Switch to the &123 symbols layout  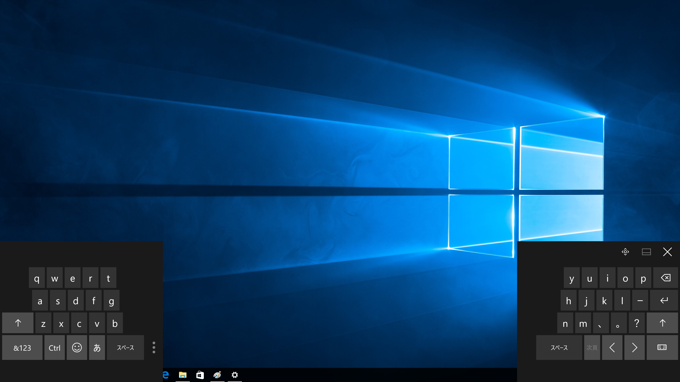click(22, 347)
